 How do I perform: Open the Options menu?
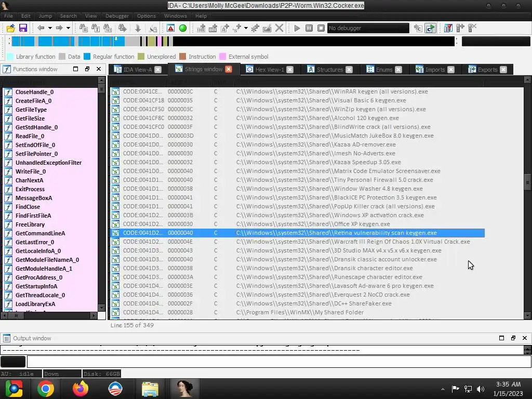tap(146, 16)
